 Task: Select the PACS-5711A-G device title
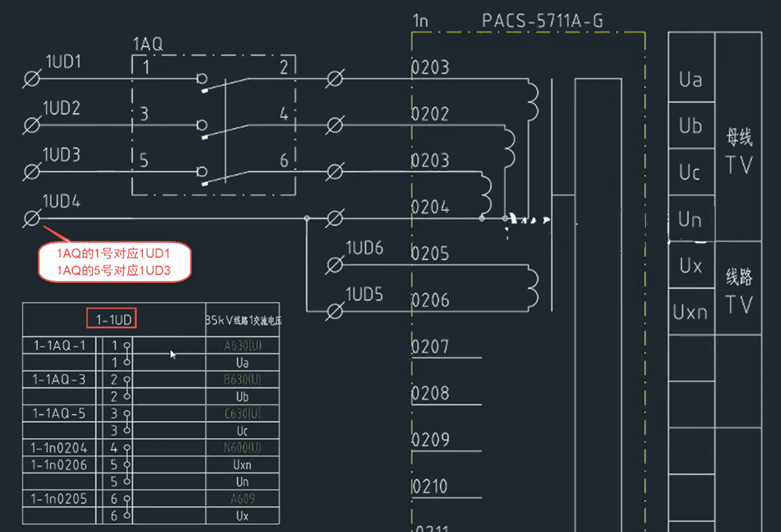coord(542,20)
